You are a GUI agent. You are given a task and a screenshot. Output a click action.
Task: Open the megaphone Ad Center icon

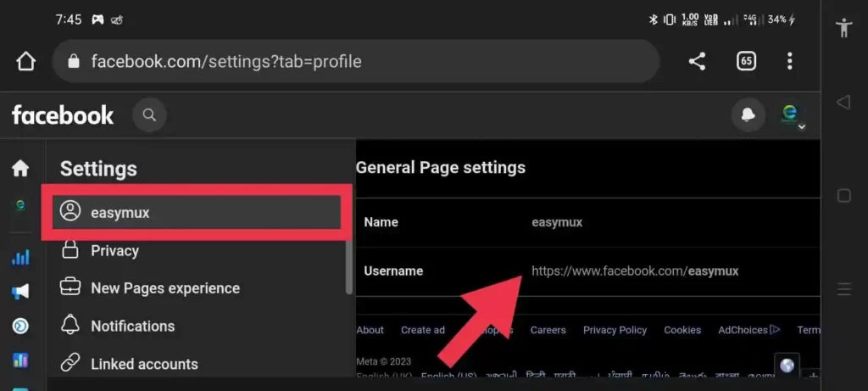coord(20,292)
